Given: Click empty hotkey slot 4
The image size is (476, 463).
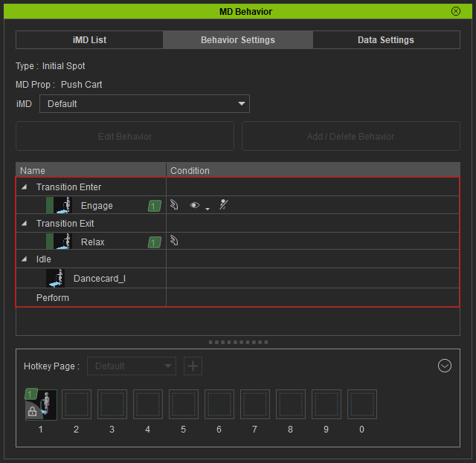Looking at the screenshot, I should point(148,404).
